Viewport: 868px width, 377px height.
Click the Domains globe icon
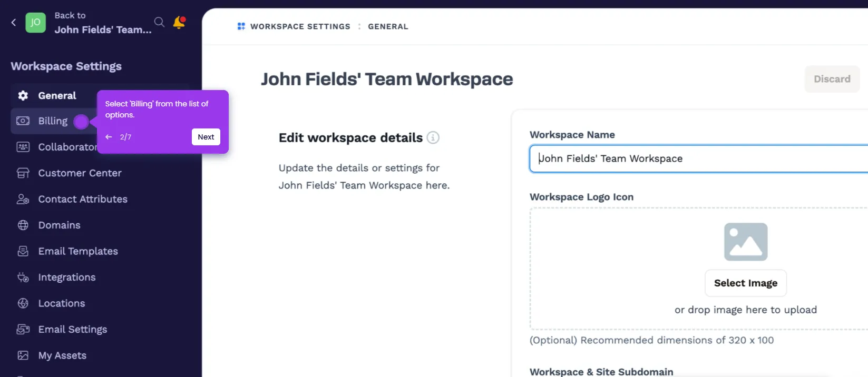click(x=23, y=225)
